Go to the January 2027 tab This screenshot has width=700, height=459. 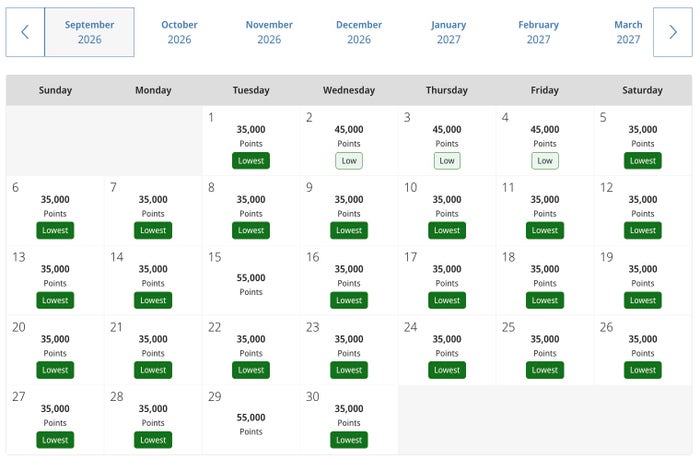pyautogui.click(x=449, y=32)
